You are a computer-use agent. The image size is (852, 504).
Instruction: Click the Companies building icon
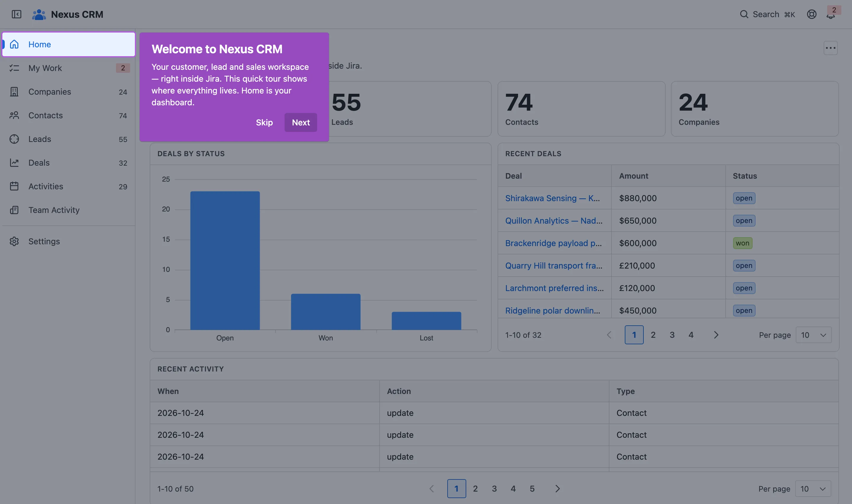coord(14,92)
